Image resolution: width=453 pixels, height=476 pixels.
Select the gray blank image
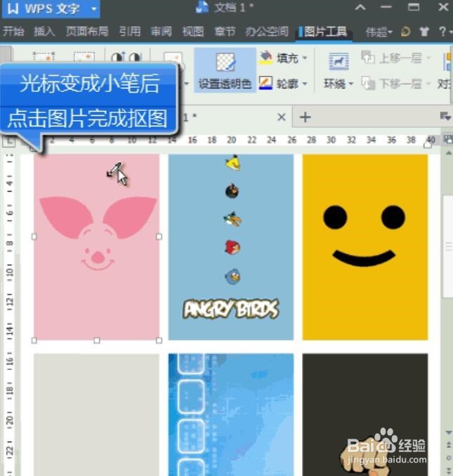(x=96, y=415)
